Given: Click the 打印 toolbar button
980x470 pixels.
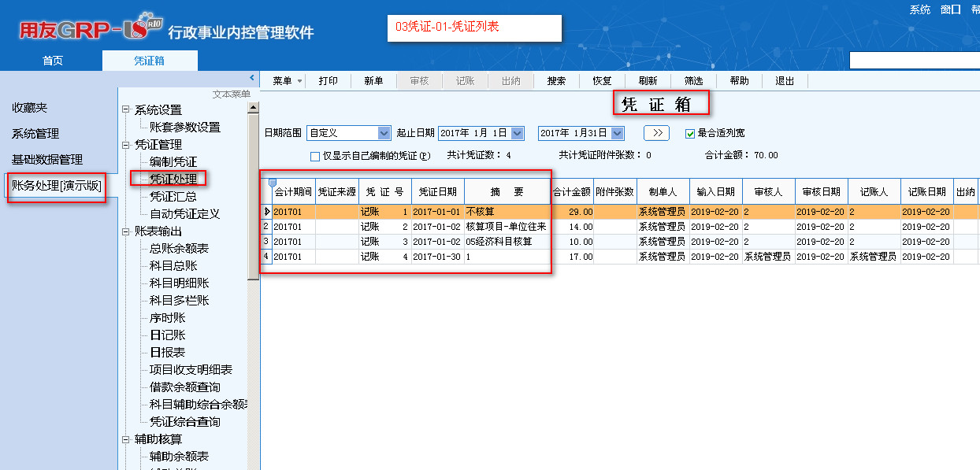Looking at the screenshot, I should [329, 81].
